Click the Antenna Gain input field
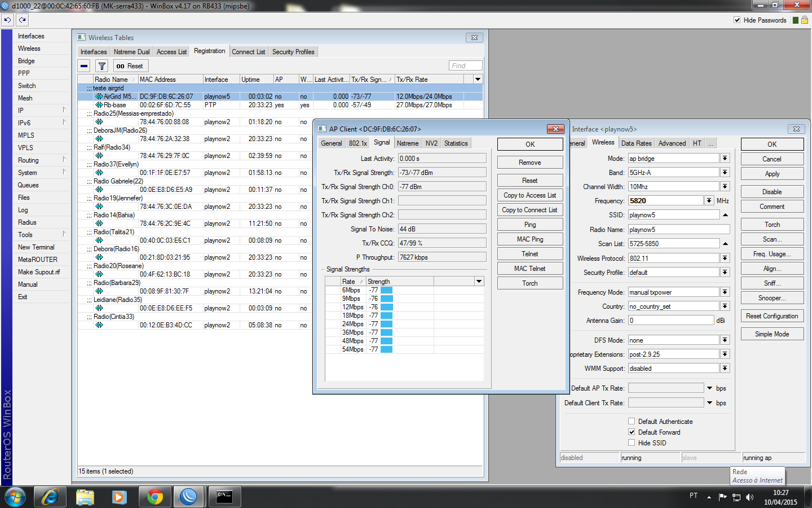The width and height of the screenshot is (812, 508). 671,321
